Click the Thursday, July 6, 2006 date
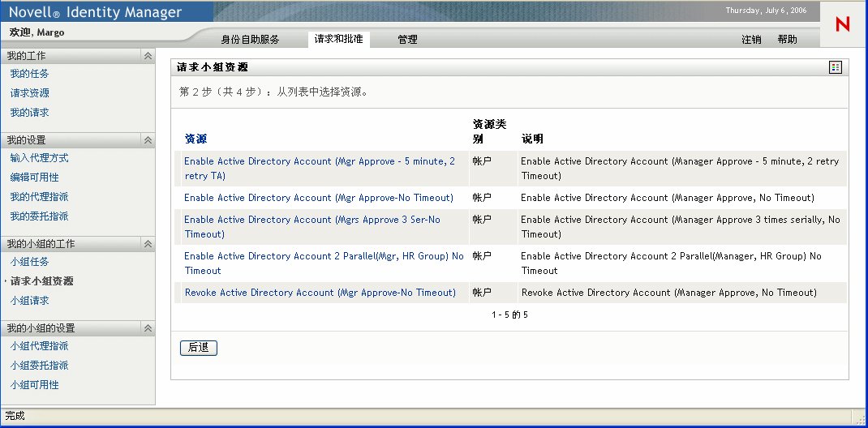 coord(766,11)
